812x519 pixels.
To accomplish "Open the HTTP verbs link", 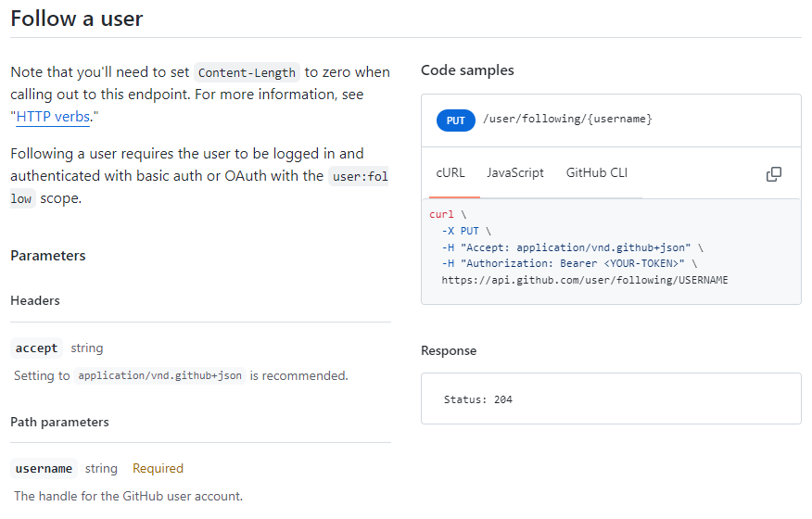I will coord(53,117).
